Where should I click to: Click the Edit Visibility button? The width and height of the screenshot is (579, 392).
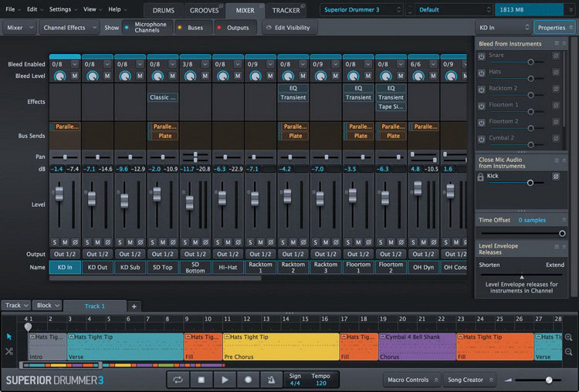[x=288, y=27]
